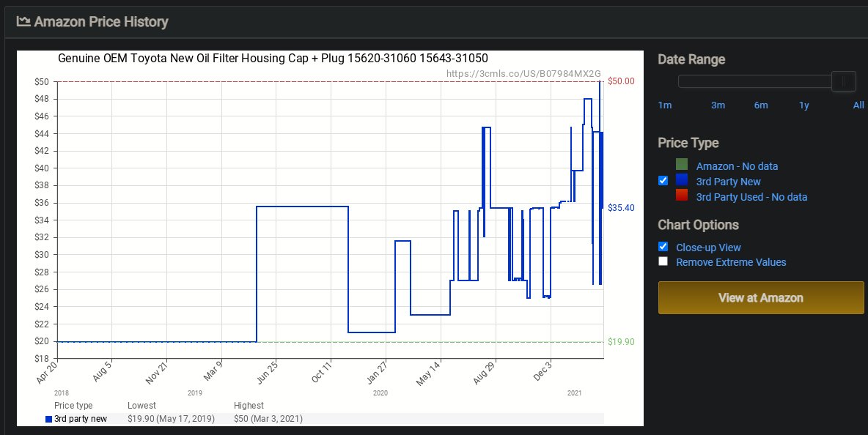Click the Highest column header

click(x=249, y=406)
